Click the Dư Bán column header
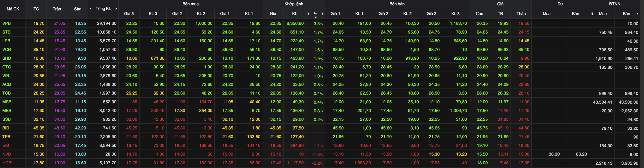The width and height of the screenshot is (644, 168). [575, 14]
